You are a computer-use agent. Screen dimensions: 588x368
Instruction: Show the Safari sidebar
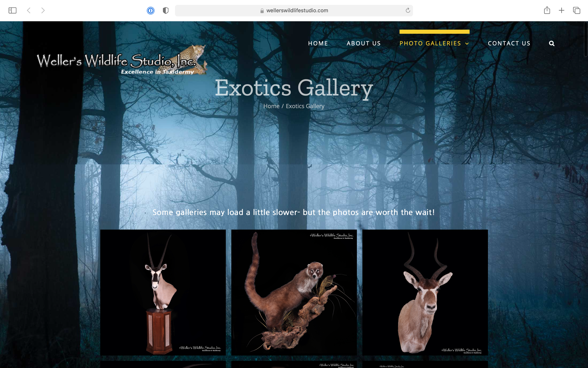point(12,10)
